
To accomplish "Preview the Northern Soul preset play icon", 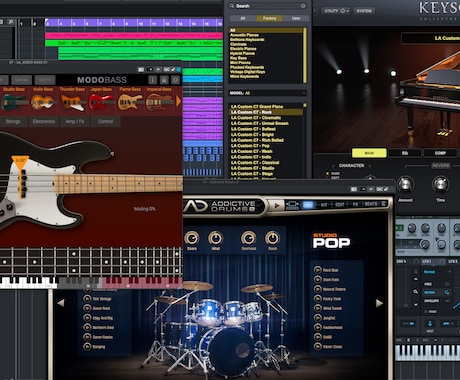I will click(87, 327).
